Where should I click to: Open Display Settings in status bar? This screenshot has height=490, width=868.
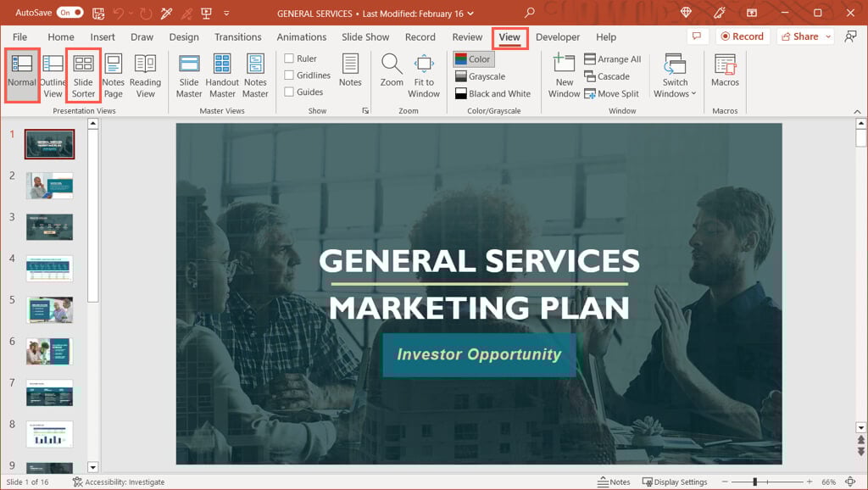(x=675, y=482)
